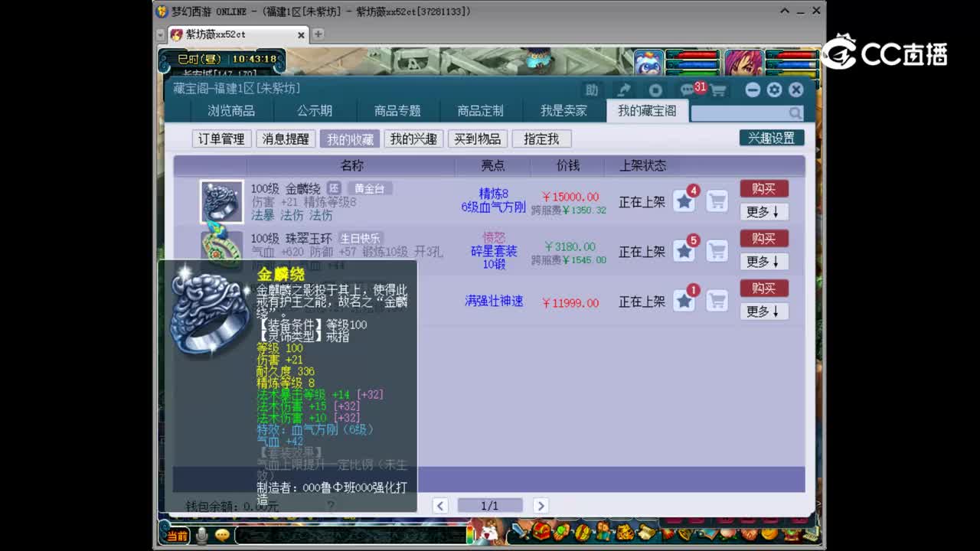Open 订单管理 sub-tab
Image resolution: width=980 pixels, height=551 pixels.
pos(221,139)
